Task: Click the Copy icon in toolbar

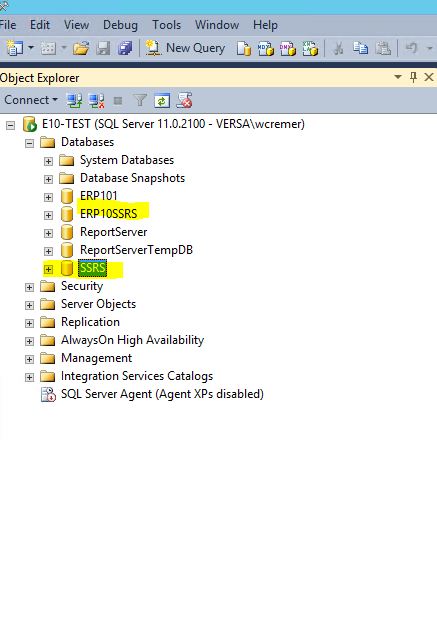Action: tap(360, 48)
